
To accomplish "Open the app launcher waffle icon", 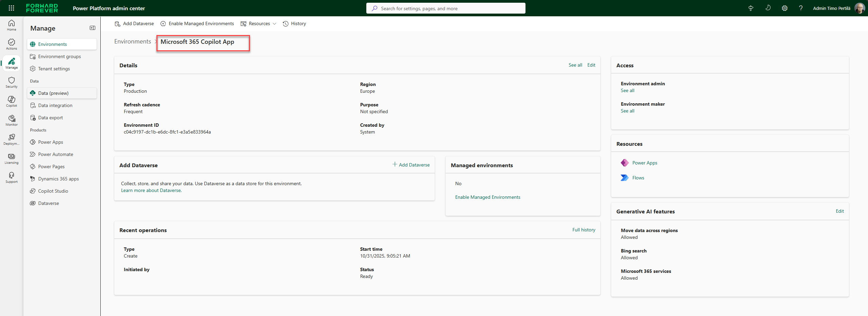I will [11, 8].
